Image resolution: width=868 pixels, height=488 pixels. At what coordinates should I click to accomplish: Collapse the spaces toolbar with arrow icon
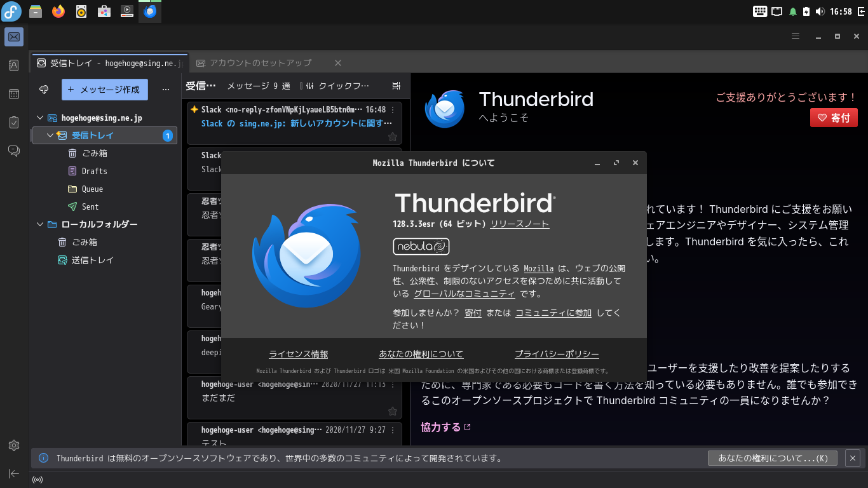click(x=14, y=473)
